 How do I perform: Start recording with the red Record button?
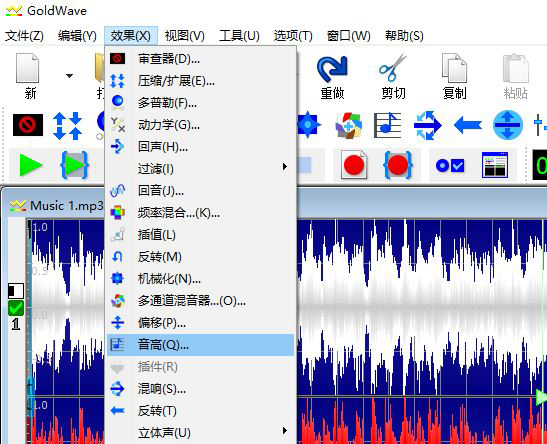353,165
